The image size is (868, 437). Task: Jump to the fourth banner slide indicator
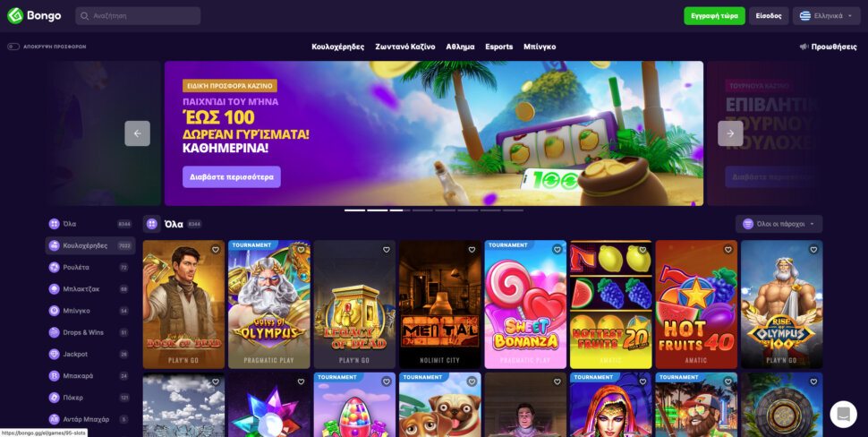point(422,210)
